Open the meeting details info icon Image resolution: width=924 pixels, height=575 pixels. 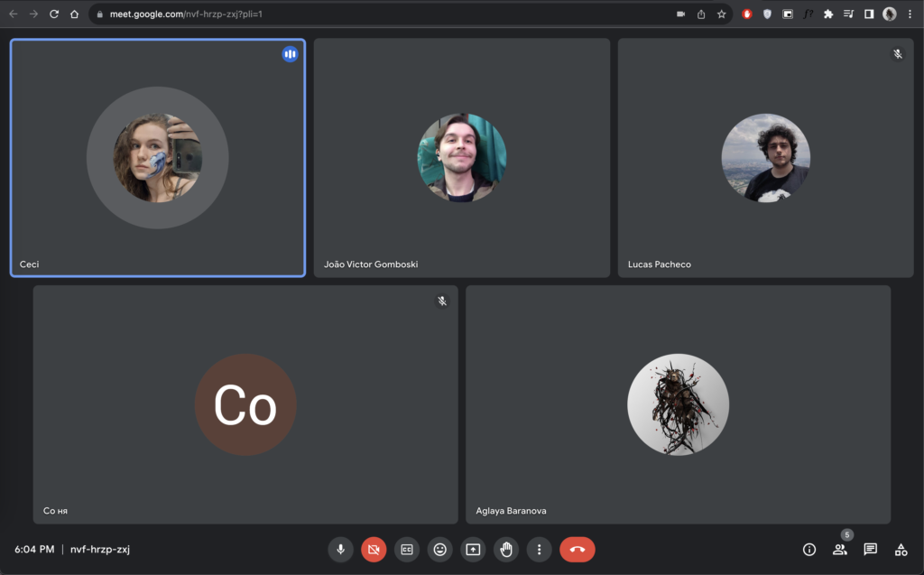coord(809,549)
